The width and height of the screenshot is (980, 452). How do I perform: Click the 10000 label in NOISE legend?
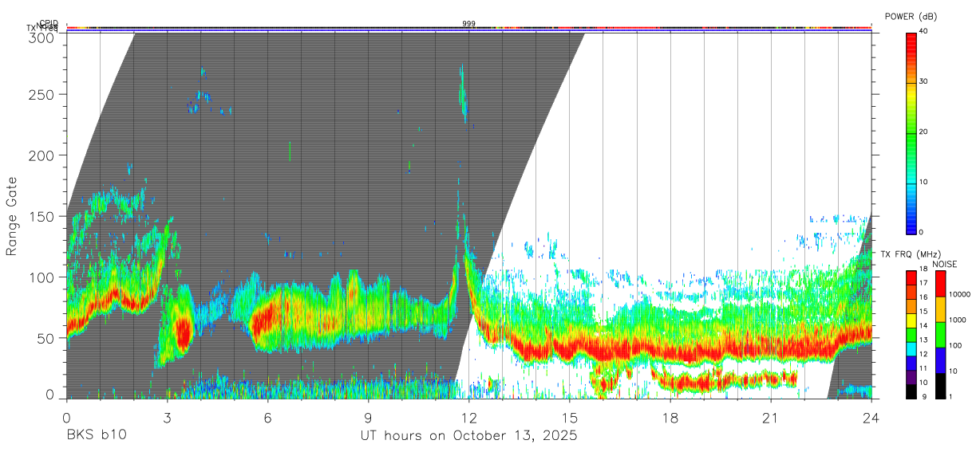point(958,294)
